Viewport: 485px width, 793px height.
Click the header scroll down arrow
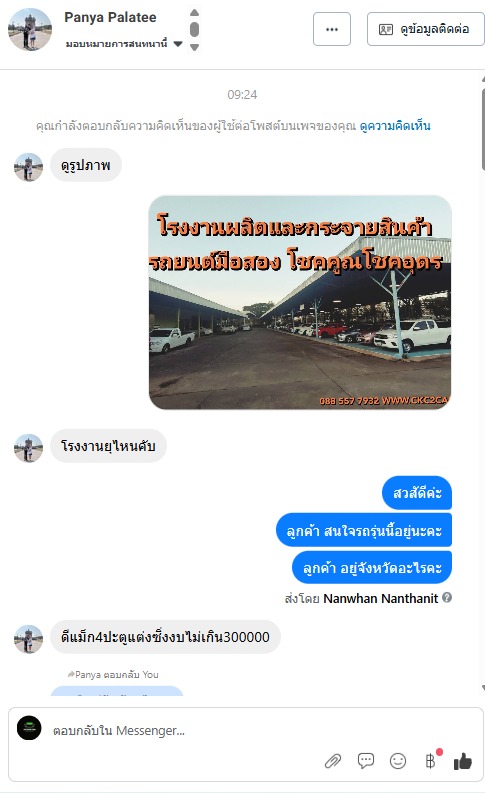tap(194, 47)
